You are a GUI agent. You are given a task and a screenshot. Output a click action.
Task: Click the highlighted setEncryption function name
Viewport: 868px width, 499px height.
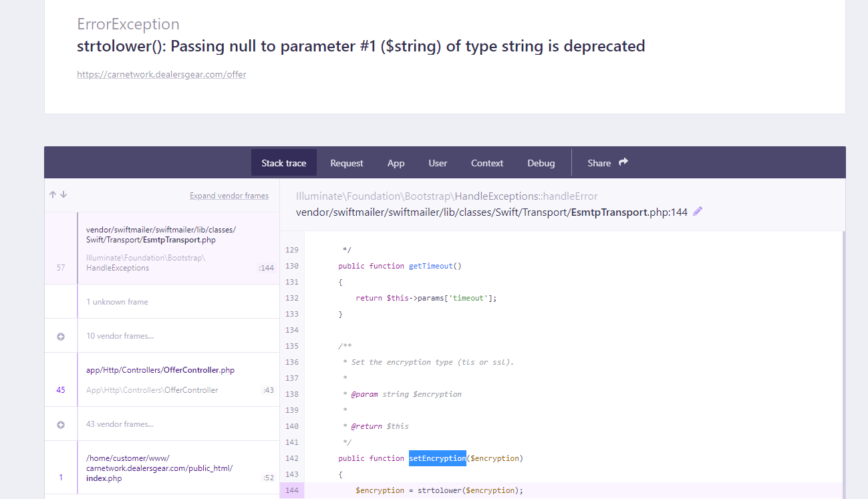[437, 458]
